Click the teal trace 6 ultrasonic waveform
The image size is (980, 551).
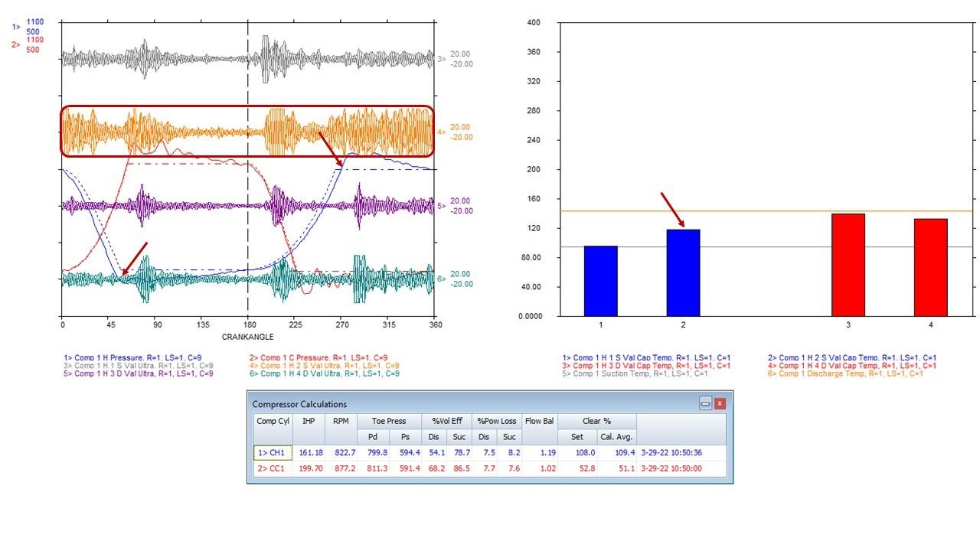pyautogui.click(x=247, y=279)
